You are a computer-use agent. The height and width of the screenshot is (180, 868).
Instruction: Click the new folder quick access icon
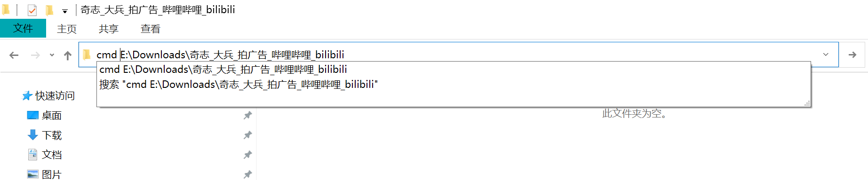tap(49, 9)
